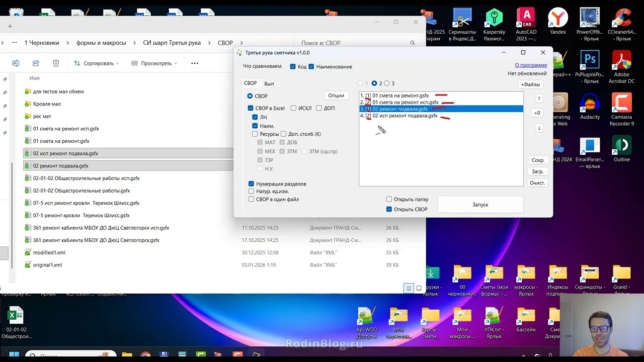Enable Открыть папку checkbox
The height and width of the screenshot is (362, 644).
pyautogui.click(x=389, y=199)
